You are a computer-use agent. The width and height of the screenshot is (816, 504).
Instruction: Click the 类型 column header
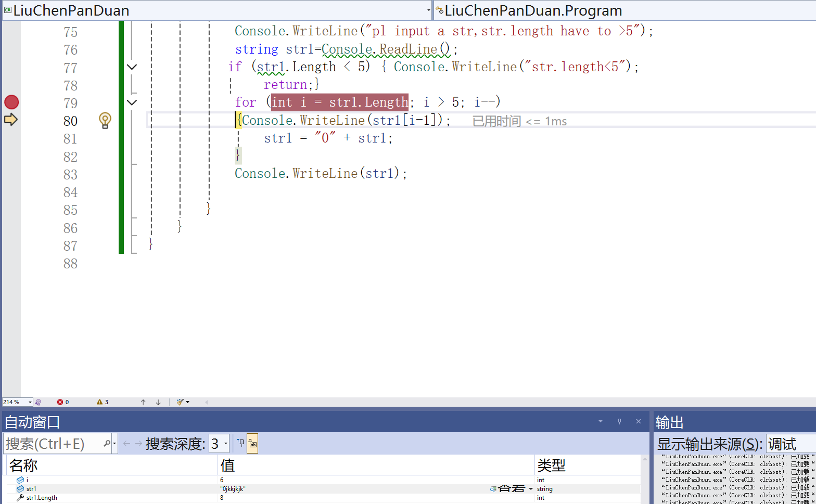[588, 465]
